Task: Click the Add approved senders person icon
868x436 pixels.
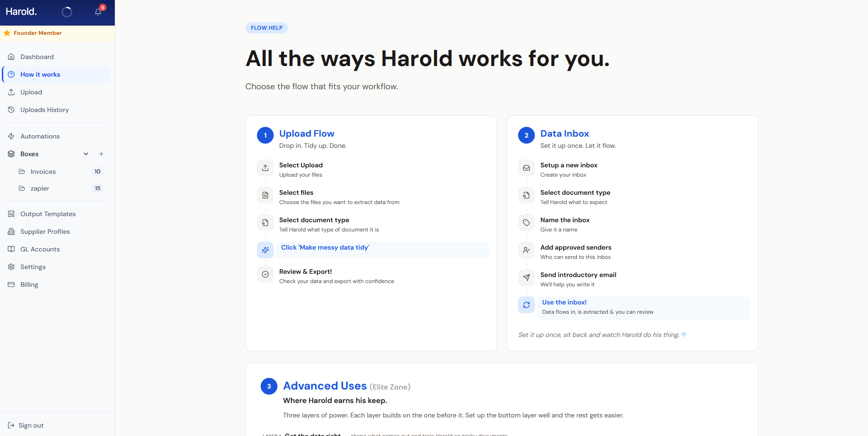Action: coord(526,250)
